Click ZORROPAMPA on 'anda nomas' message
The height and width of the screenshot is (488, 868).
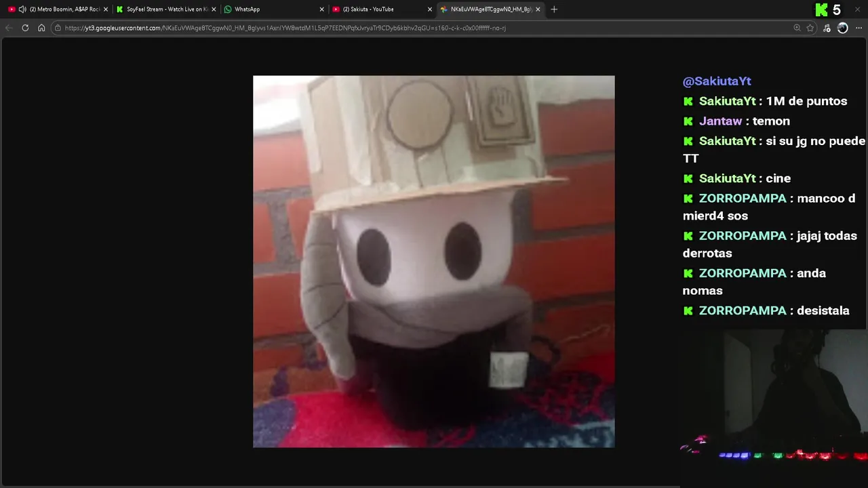coord(743,273)
